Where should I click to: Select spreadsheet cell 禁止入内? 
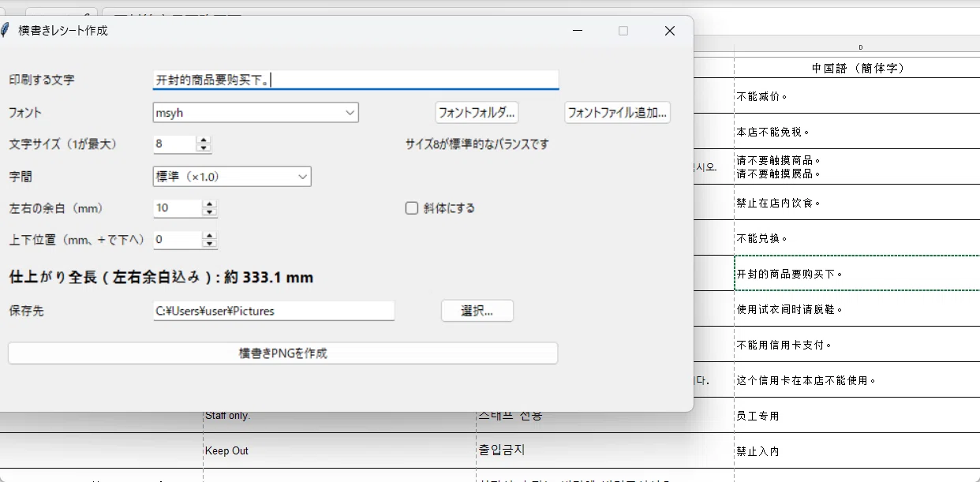(857, 450)
